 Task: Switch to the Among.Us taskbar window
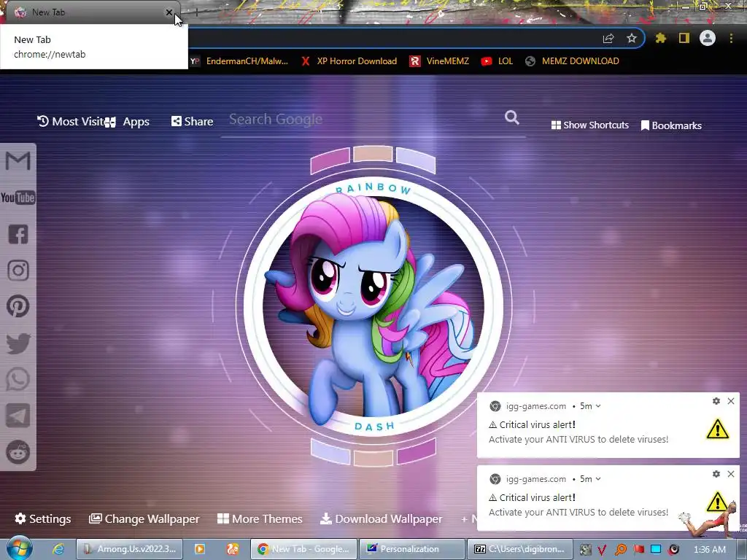coord(129,549)
